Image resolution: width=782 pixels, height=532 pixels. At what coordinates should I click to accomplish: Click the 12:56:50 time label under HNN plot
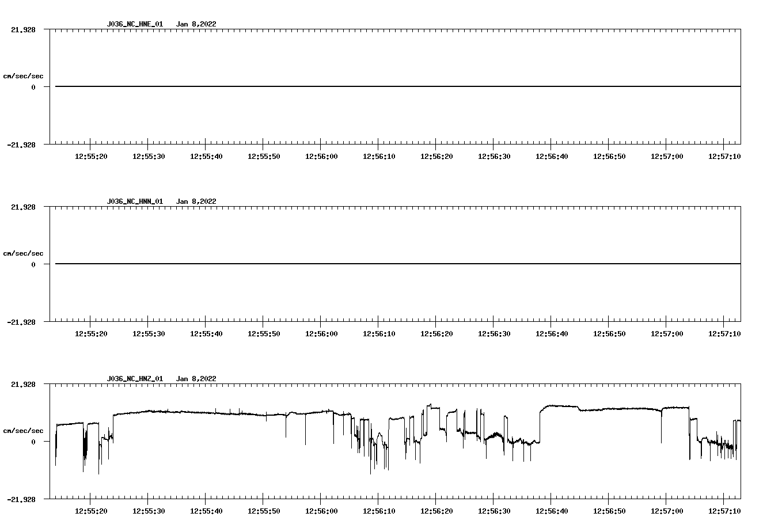[609, 334]
